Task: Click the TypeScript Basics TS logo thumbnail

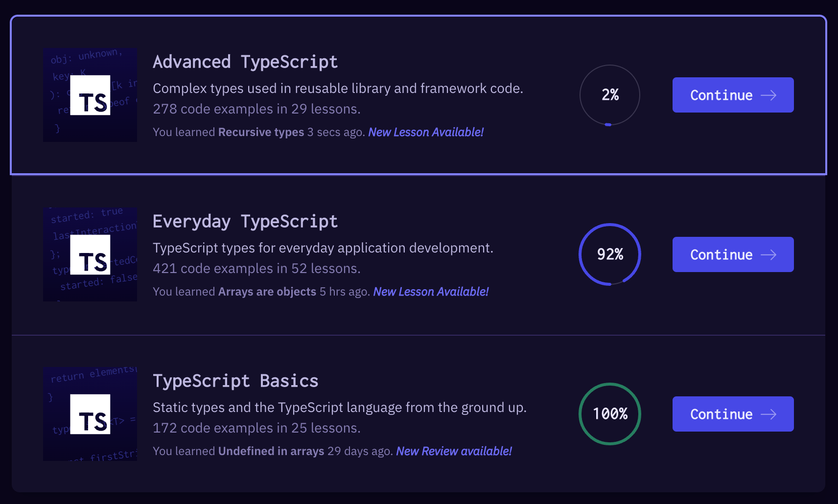Action: click(90, 414)
